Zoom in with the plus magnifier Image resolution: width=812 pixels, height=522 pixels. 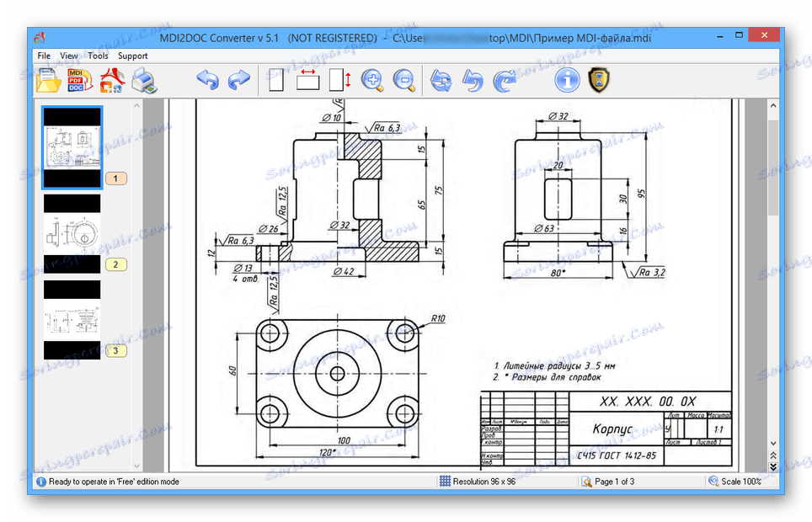click(372, 80)
